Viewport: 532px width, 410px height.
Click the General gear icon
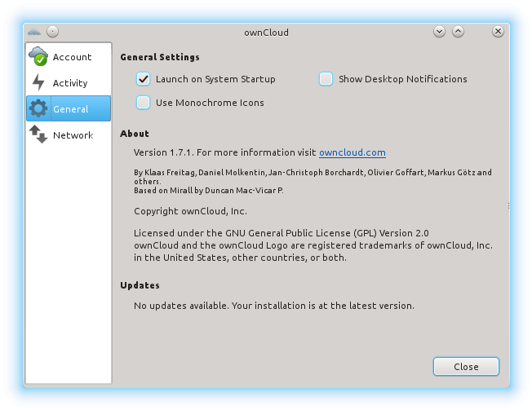pyautogui.click(x=38, y=108)
